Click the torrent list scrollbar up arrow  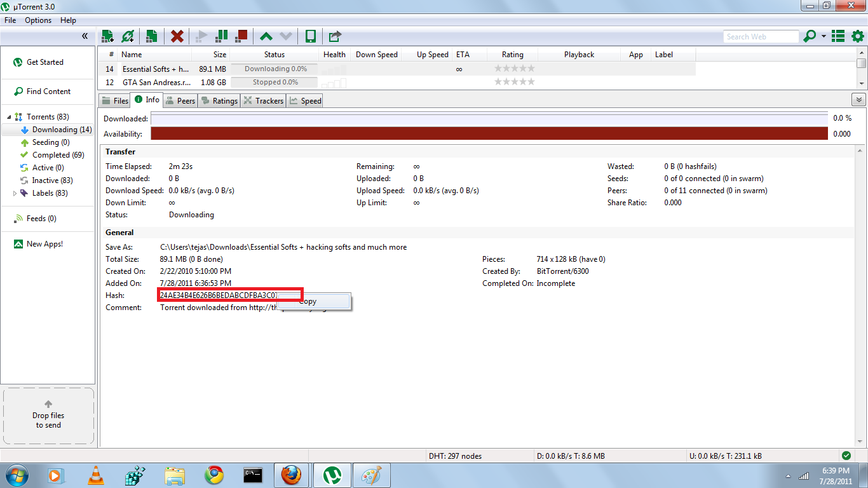862,52
